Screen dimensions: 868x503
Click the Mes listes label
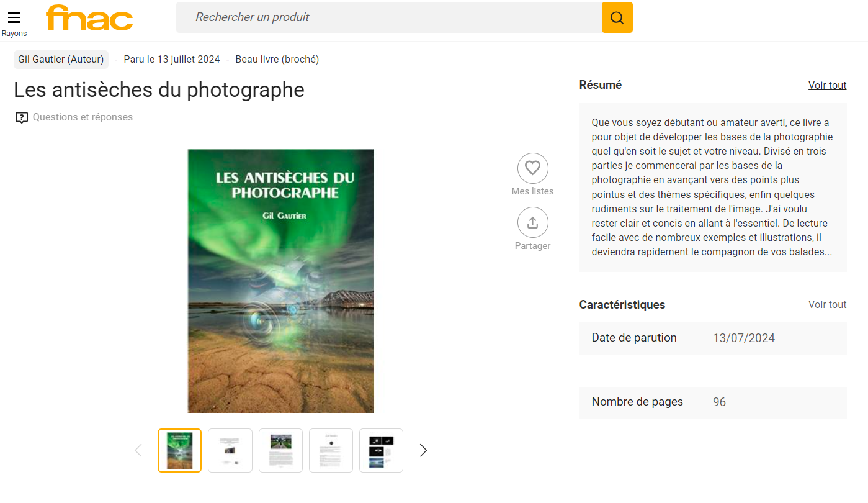point(532,191)
